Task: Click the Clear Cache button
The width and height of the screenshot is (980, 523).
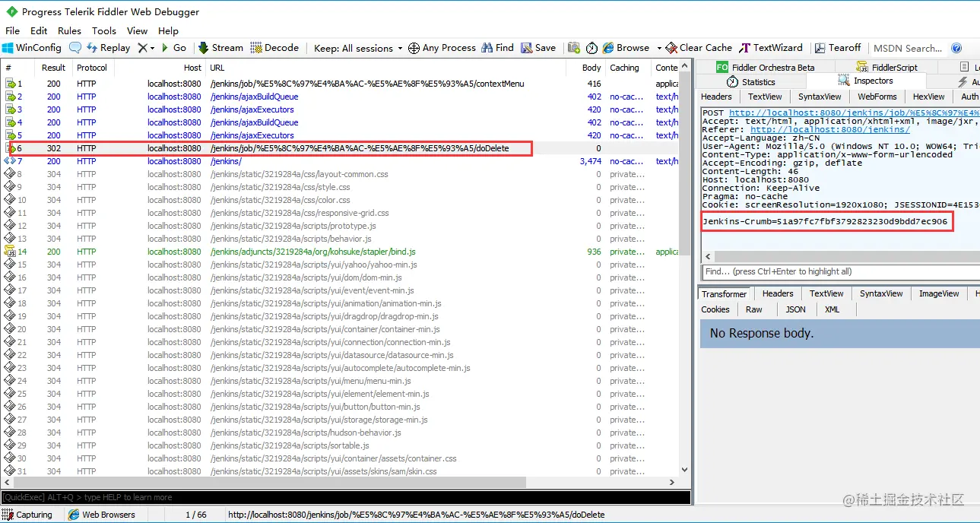Action: pyautogui.click(x=699, y=47)
